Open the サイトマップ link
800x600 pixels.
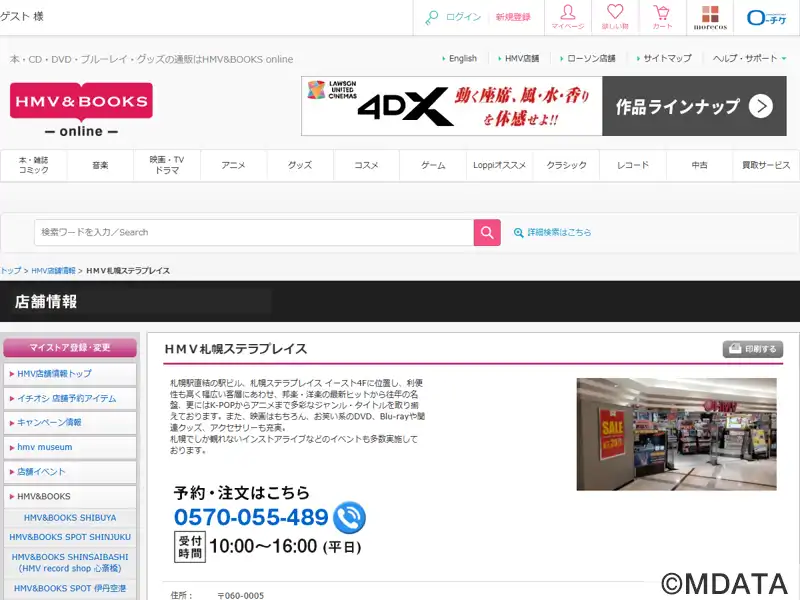667,58
